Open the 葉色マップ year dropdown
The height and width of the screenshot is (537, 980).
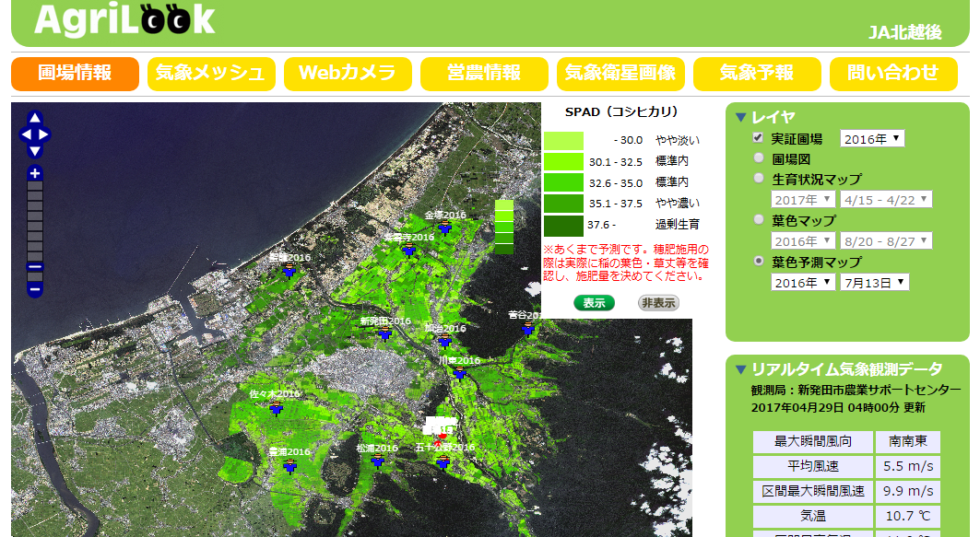tap(803, 241)
